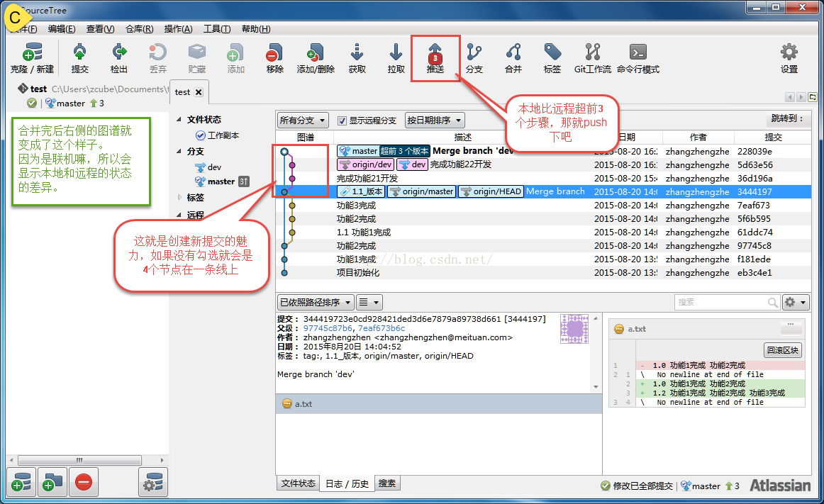The width and height of the screenshot is (824, 504).
Task: Open the 编辑(E) menu
Action: point(62,29)
